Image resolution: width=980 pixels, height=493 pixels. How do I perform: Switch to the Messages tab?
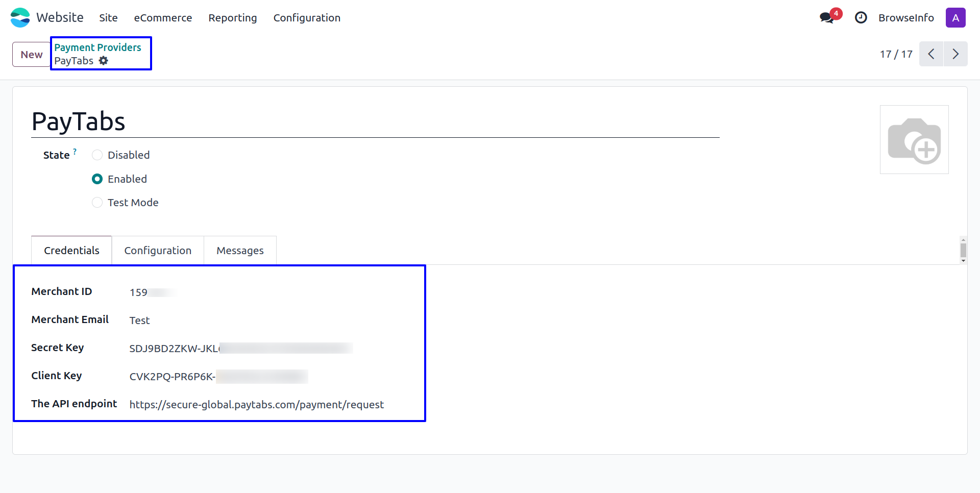pyautogui.click(x=240, y=251)
